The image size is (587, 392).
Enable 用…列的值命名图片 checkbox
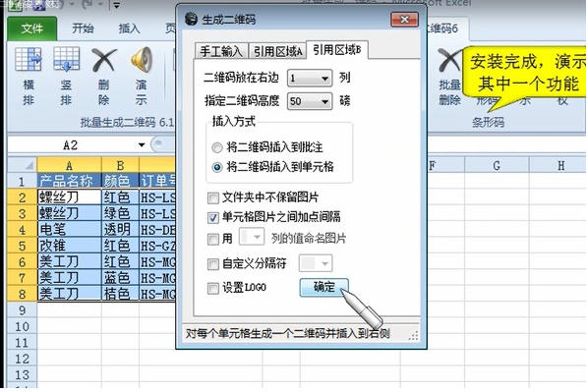[x=213, y=239]
